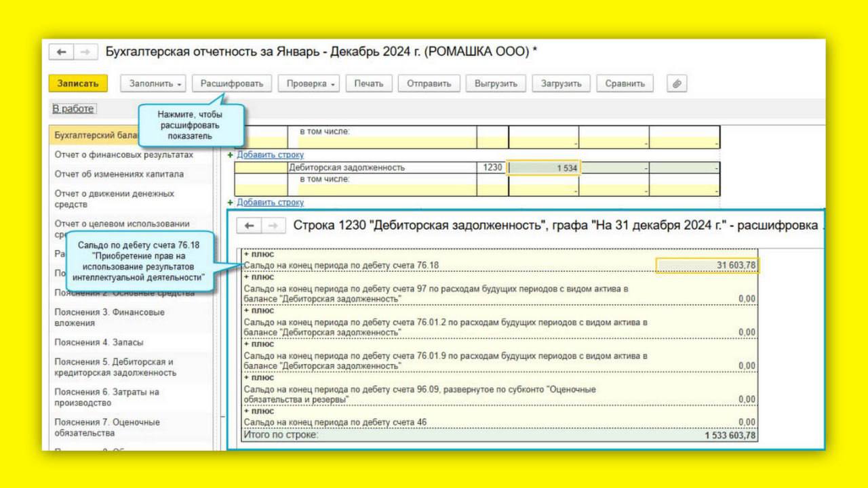Open the 'В работе' status selector
Screen dimensions: 868x488
click(x=73, y=108)
